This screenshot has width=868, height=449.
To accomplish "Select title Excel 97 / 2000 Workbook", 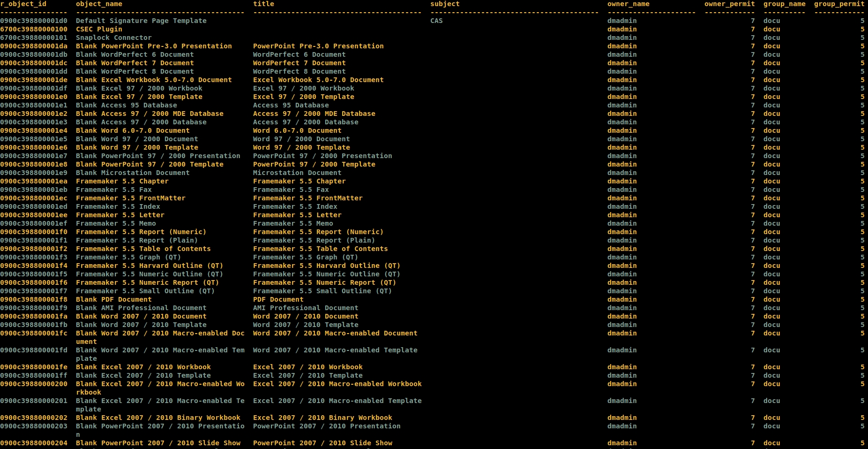I will 304,88.
